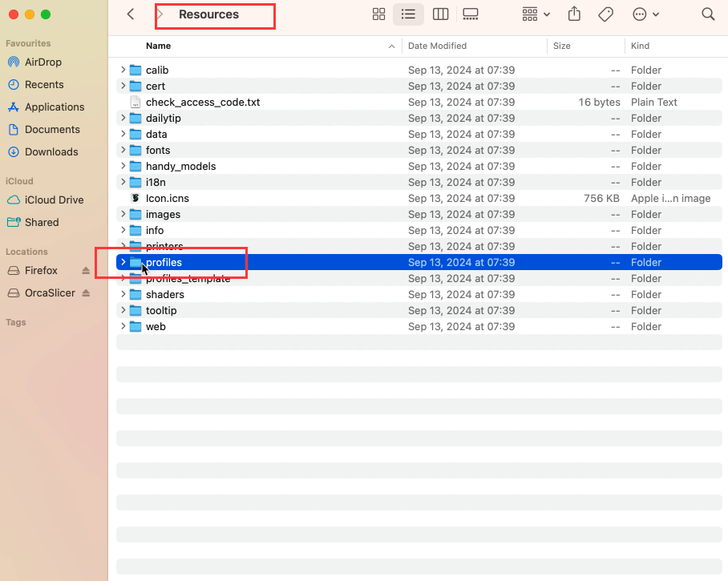Select the fonts folder icon
The width and height of the screenshot is (728, 581).
point(135,151)
